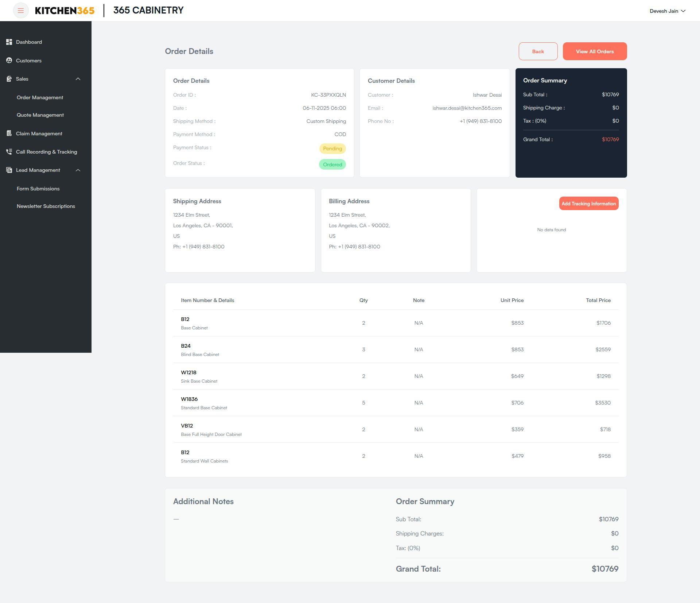The height and width of the screenshot is (603, 700).
Task: Click customer email ishwar.desai@kitchen365.com
Action: 467,108
